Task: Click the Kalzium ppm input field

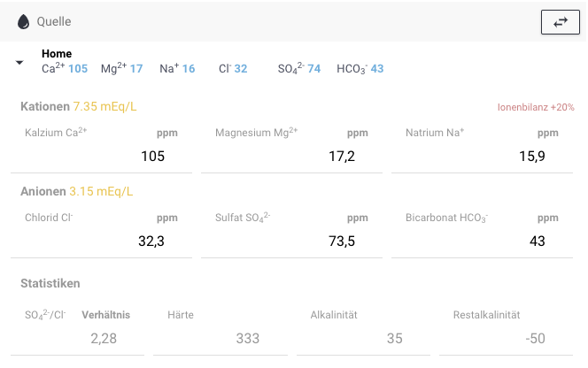Action: (101, 157)
